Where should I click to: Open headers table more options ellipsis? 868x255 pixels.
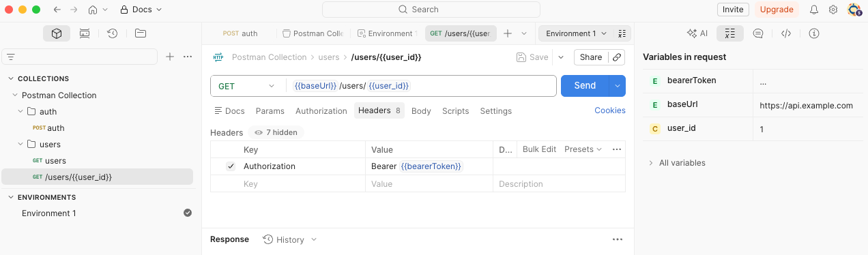617,149
